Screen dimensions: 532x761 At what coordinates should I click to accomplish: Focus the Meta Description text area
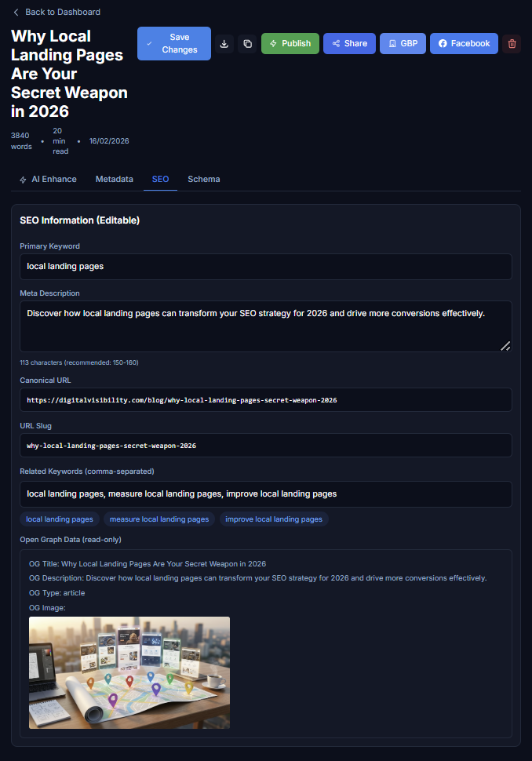click(266, 326)
